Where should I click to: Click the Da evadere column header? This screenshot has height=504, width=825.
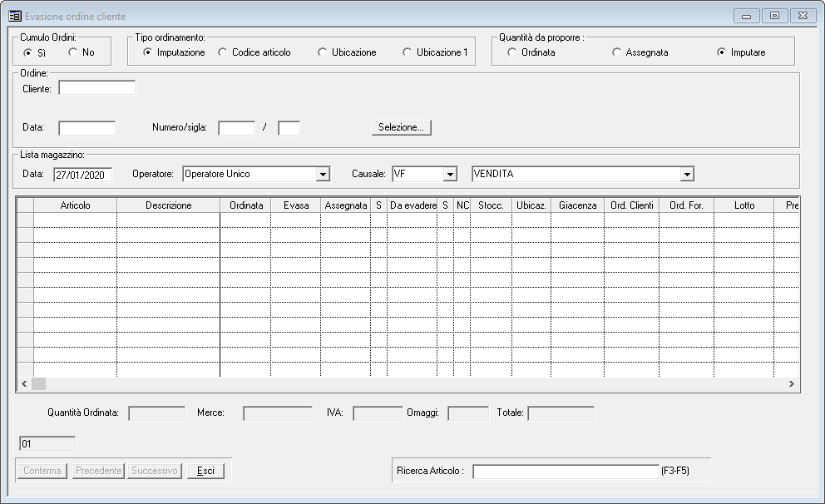(412, 205)
